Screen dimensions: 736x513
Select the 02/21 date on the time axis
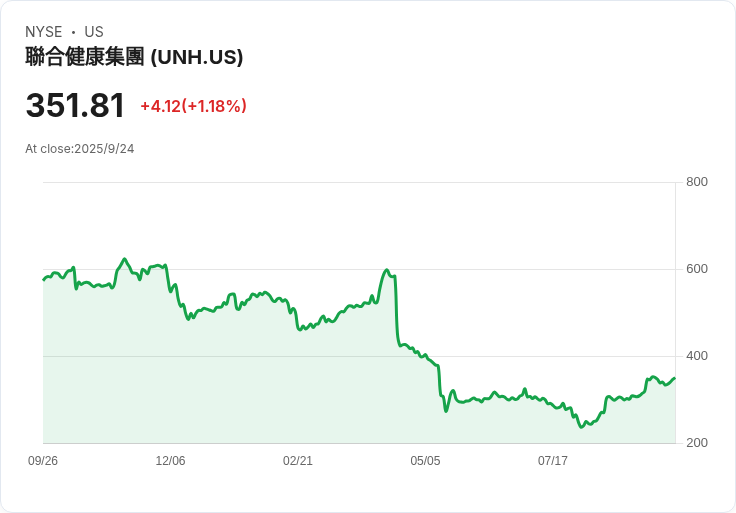[x=298, y=461]
